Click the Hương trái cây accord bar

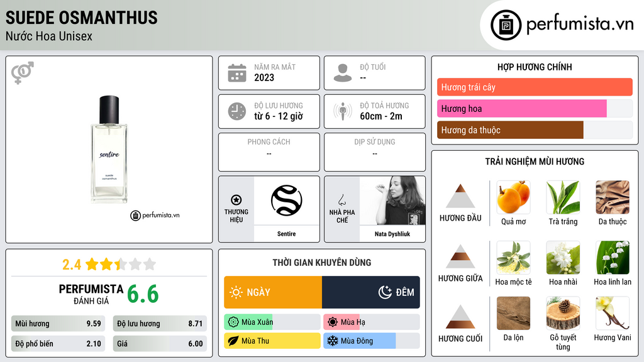coord(535,87)
